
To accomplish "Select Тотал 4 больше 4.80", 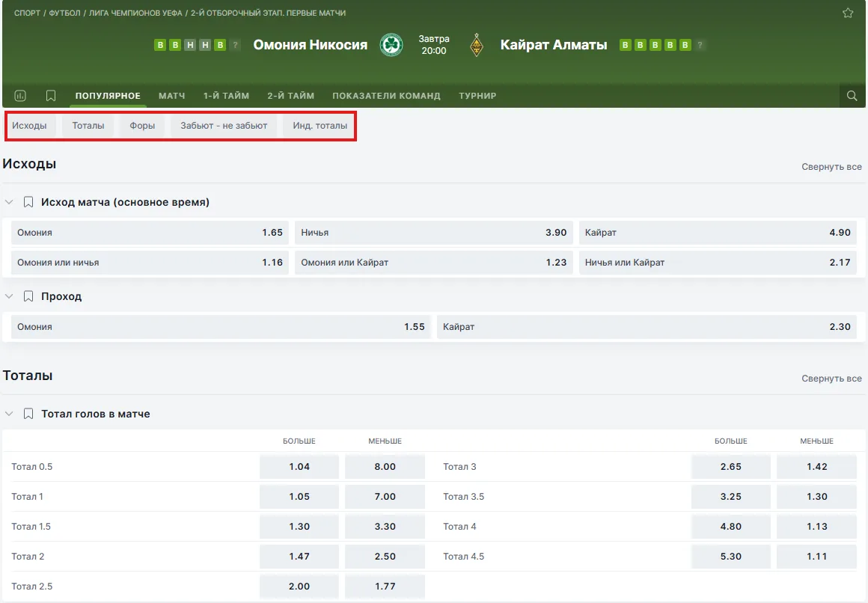I will click(731, 527).
